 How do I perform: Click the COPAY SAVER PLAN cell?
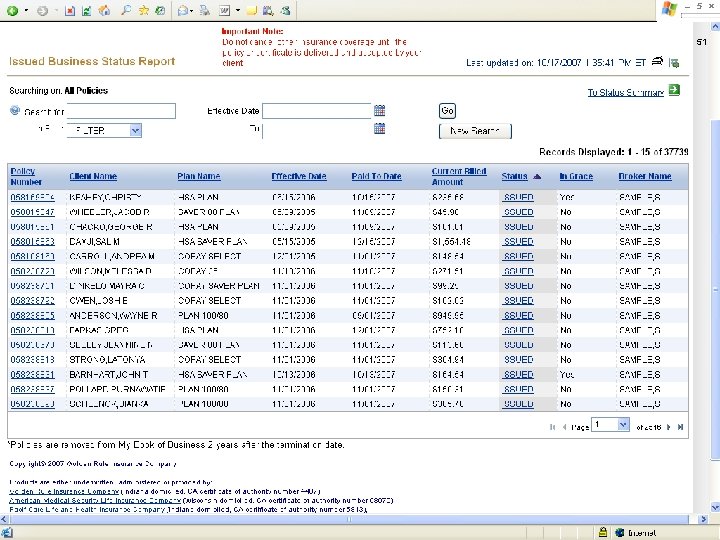219,286
